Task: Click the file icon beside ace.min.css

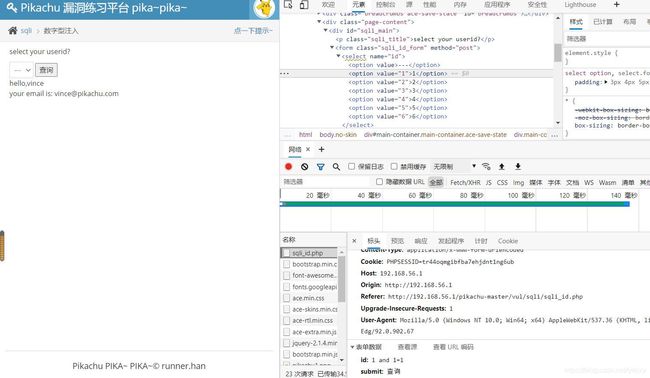Action: (286, 298)
